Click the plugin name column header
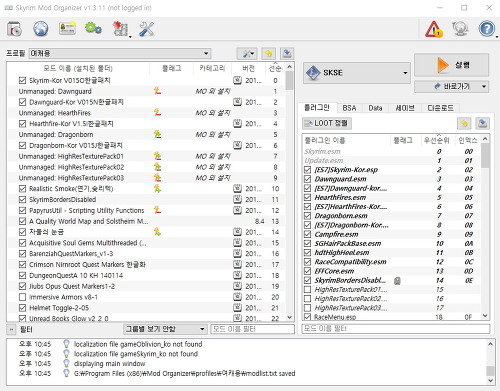The image size is (500, 391). (x=347, y=140)
